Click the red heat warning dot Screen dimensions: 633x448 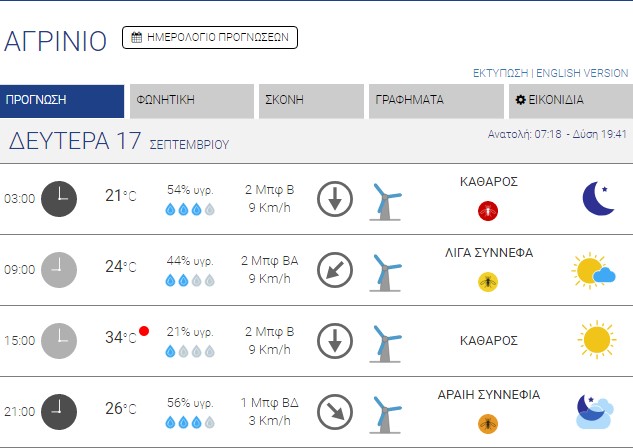144,331
